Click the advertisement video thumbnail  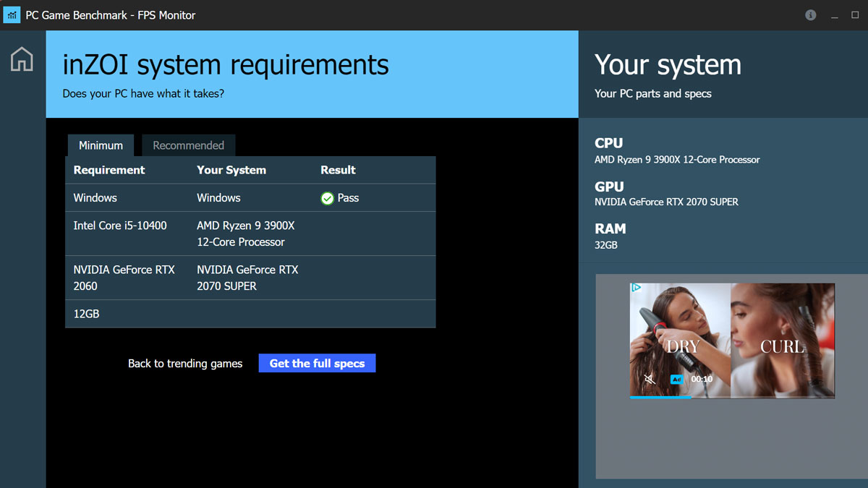tap(732, 340)
